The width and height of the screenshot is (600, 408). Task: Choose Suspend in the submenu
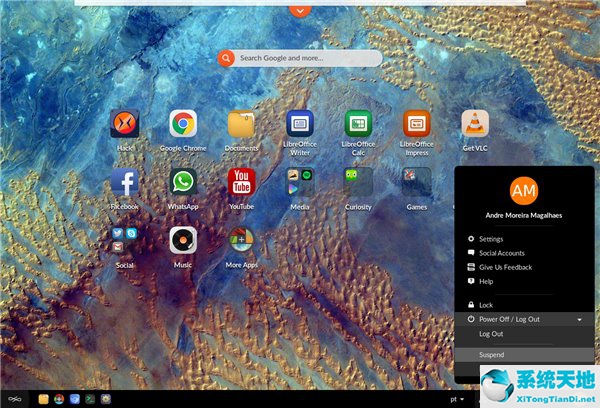[x=524, y=355]
